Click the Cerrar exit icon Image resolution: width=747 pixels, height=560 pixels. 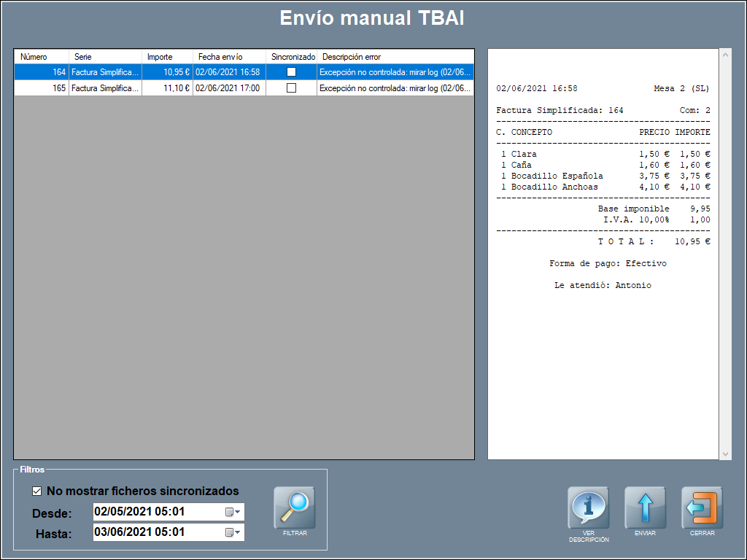tap(702, 507)
